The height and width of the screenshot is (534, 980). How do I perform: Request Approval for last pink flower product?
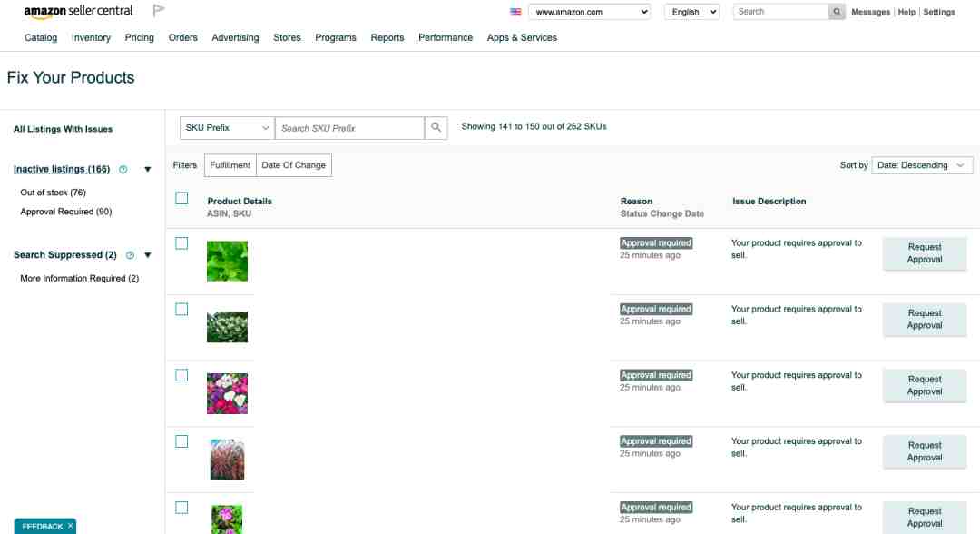(x=925, y=517)
